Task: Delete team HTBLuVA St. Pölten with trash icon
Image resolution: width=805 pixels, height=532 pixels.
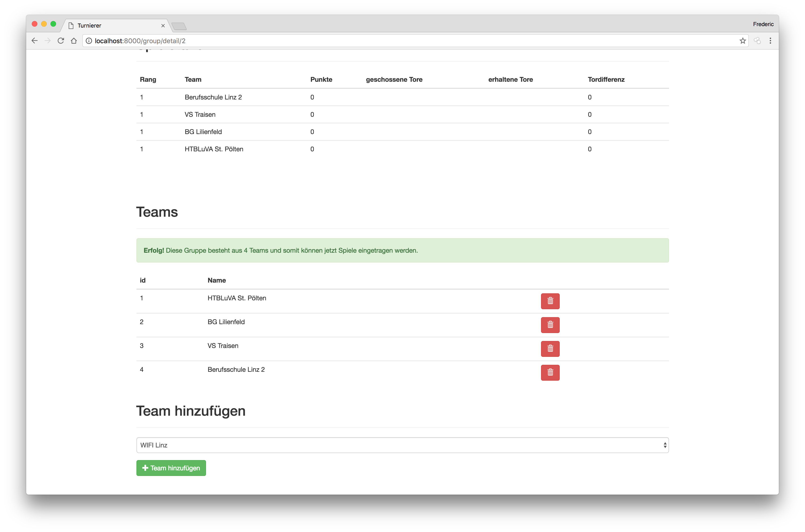Action: pyautogui.click(x=550, y=301)
